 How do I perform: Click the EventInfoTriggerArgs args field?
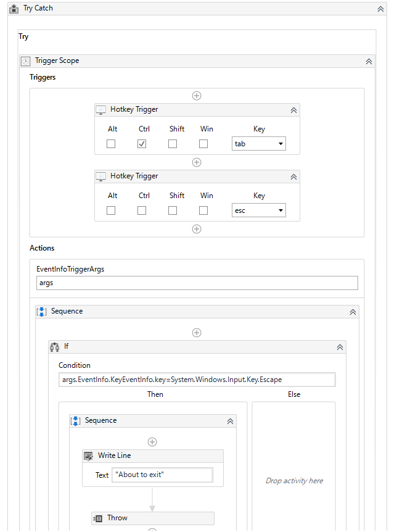click(x=197, y=283)
